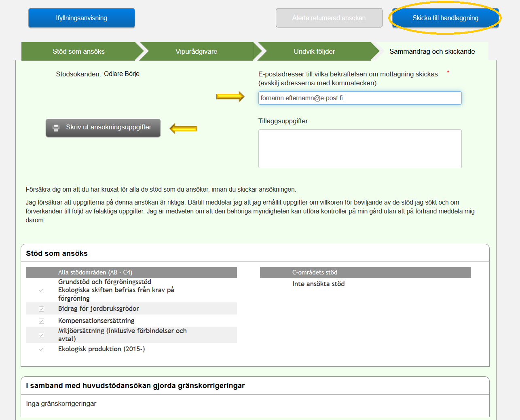Click C-områdets stöd header

pyautogui.click(x=366, y=272)
